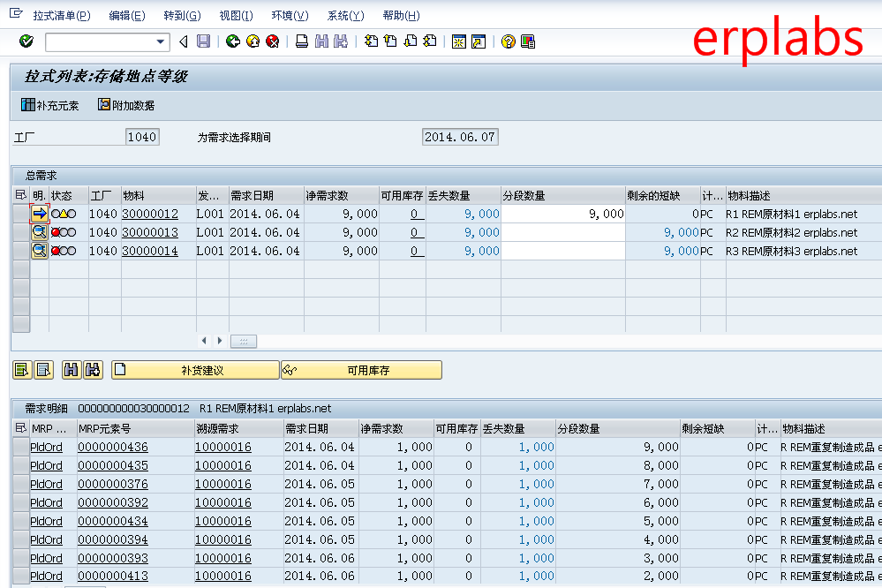Click the yellow detail arrow on row 30000012
882x588 pixels.
(39, 213)
